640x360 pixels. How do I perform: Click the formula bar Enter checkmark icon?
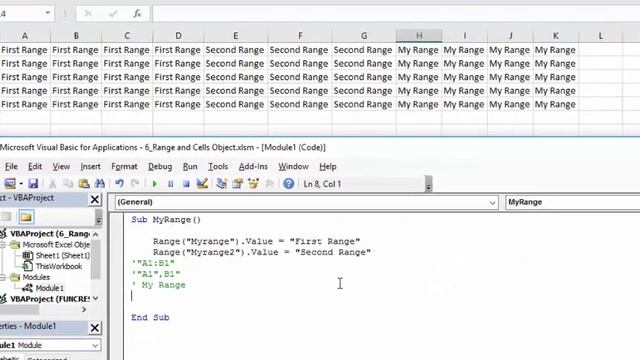coord(113,14)
